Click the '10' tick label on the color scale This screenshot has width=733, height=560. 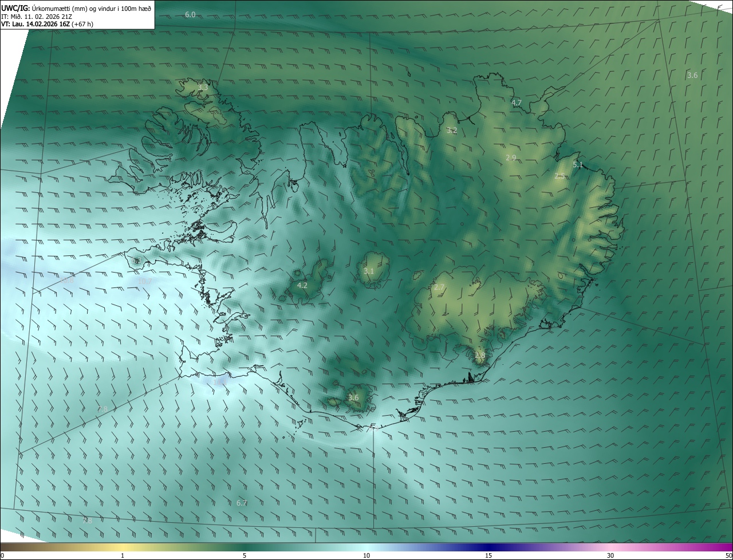click(366, 555)
